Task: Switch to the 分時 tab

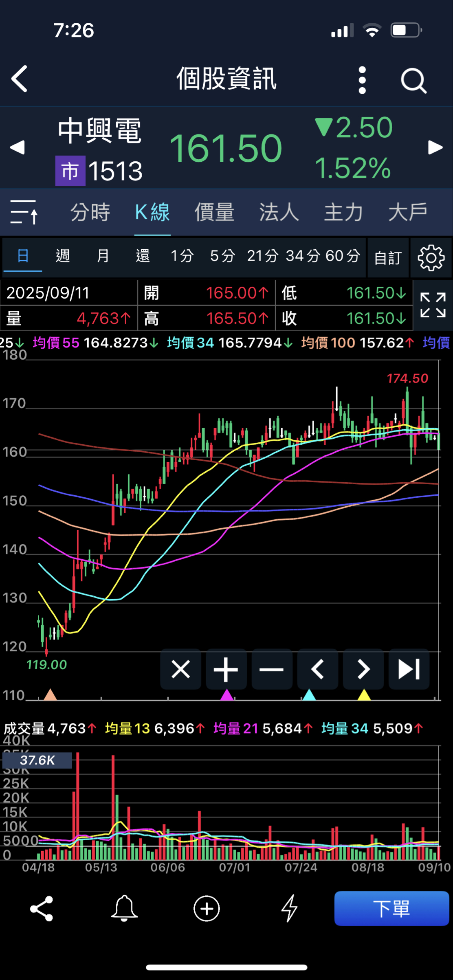Action: click(x=90, y=212)
